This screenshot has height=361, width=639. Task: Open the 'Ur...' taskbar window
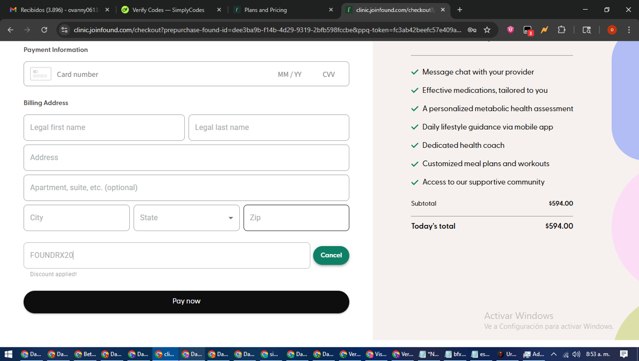[x=507, y=354]
